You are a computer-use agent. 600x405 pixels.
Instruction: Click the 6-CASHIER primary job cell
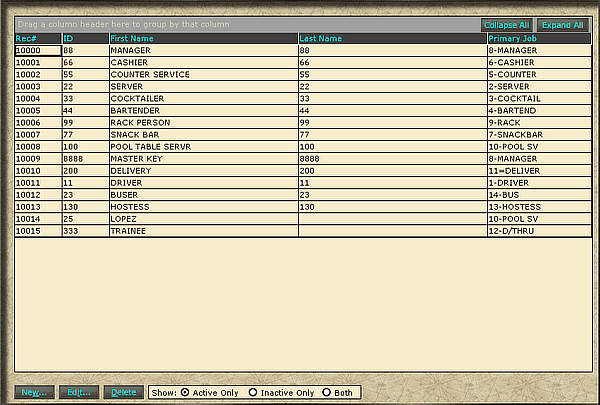click(x=540, y=62)
